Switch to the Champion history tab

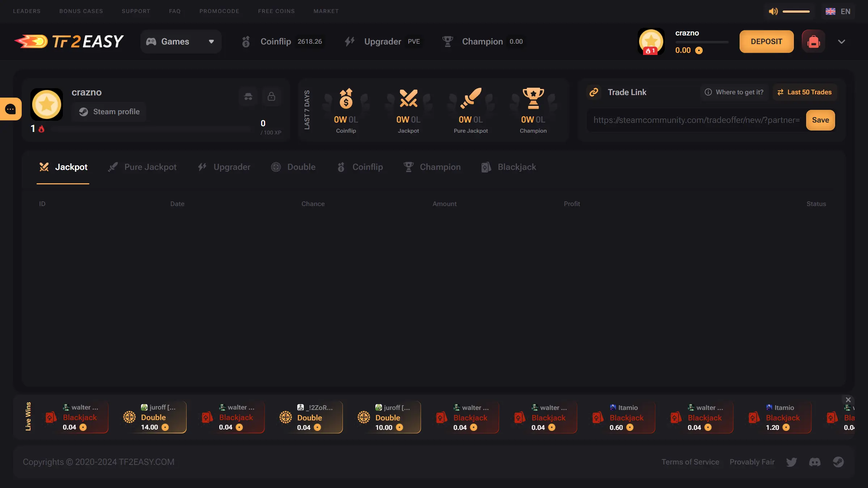(432, 167)
